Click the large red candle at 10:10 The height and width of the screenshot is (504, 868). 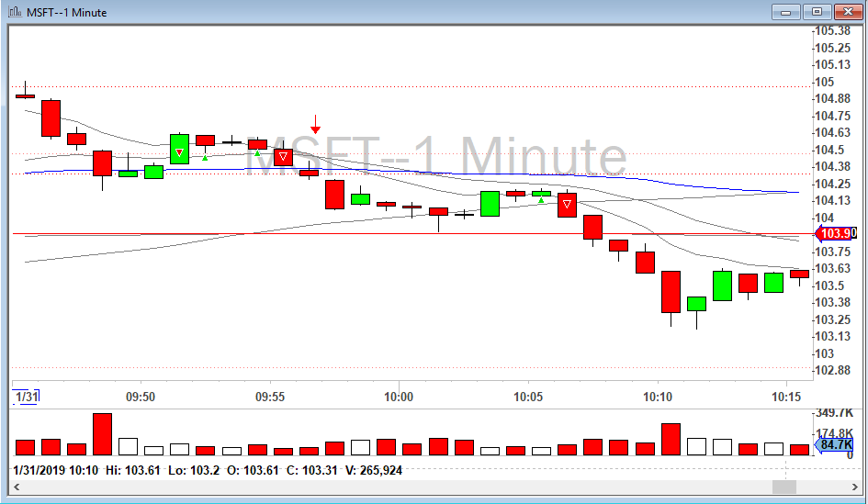(x=671, y=292)
